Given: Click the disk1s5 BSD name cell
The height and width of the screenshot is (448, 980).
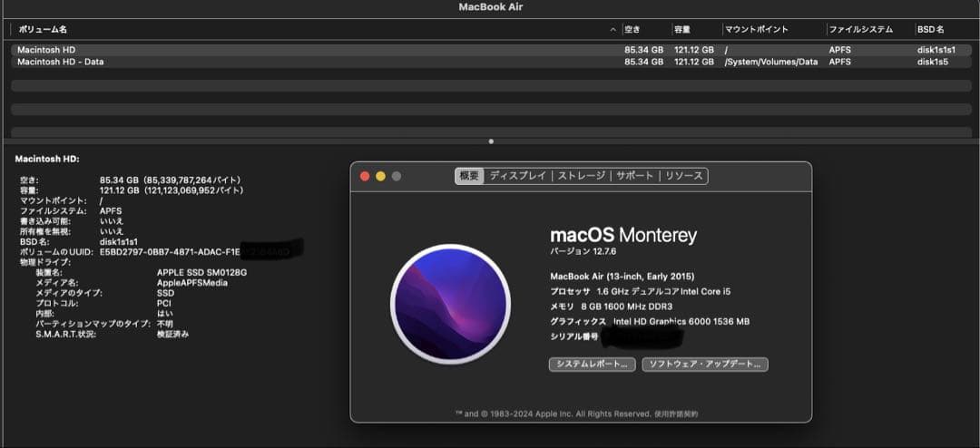Looking at the screenshot, I should point(933,62).
